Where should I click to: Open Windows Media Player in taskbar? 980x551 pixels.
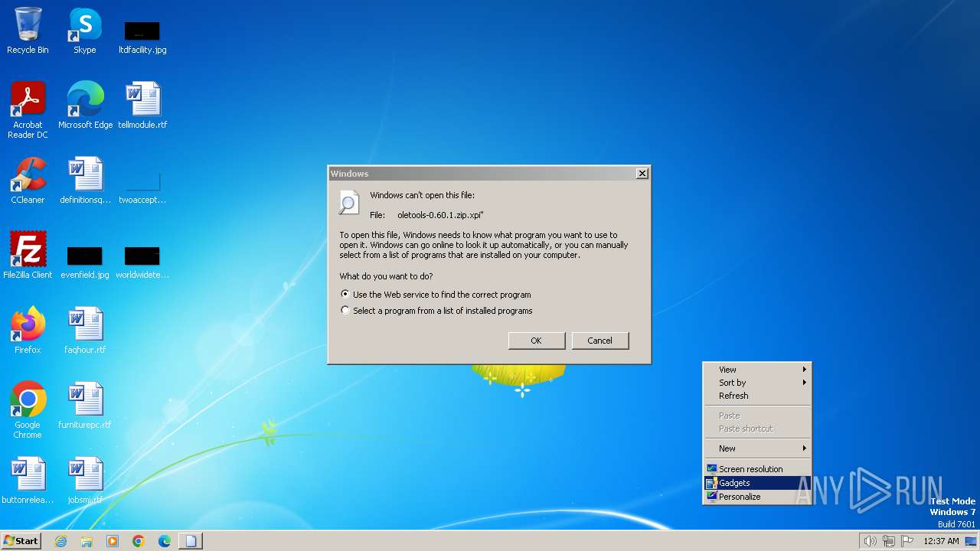(x=113, y=541)
